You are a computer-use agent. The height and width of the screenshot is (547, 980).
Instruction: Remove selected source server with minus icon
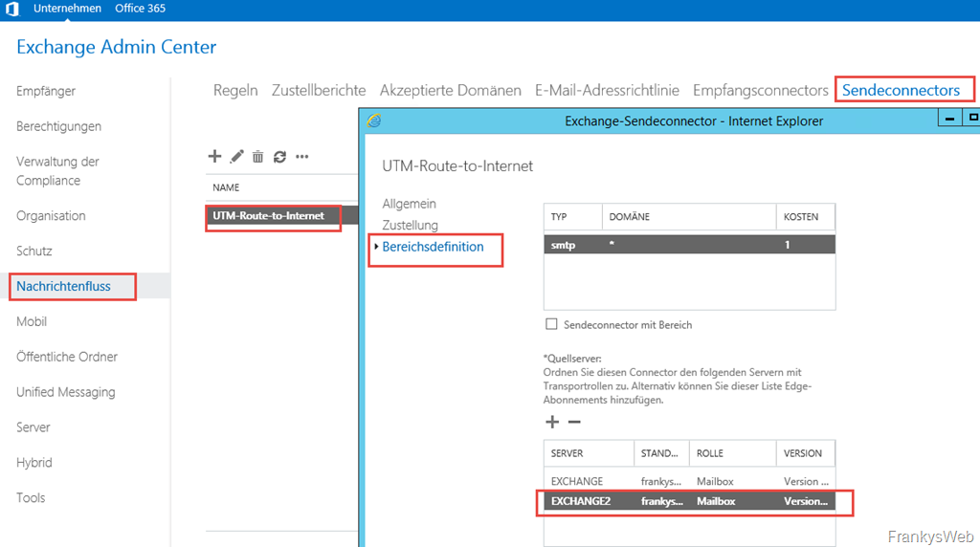click(574, 422)
